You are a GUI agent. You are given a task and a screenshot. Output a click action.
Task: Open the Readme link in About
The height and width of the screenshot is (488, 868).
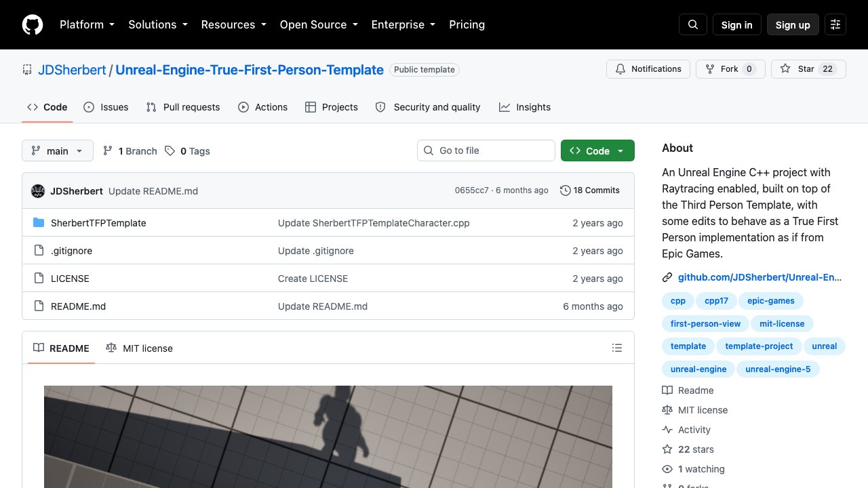point(688,390)
